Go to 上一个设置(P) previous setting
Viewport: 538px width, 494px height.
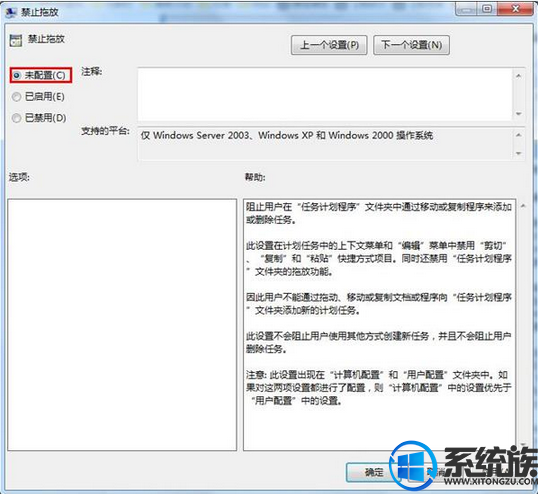(x=329, y=45)
